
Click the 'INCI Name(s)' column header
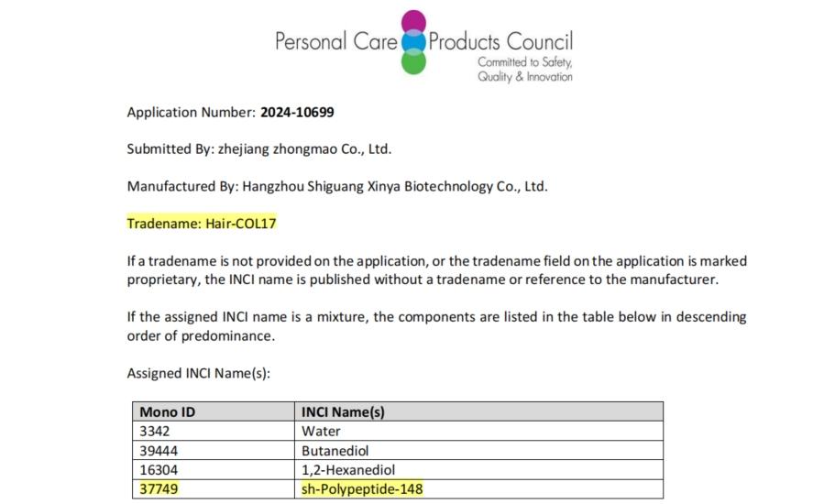(343, 411)
